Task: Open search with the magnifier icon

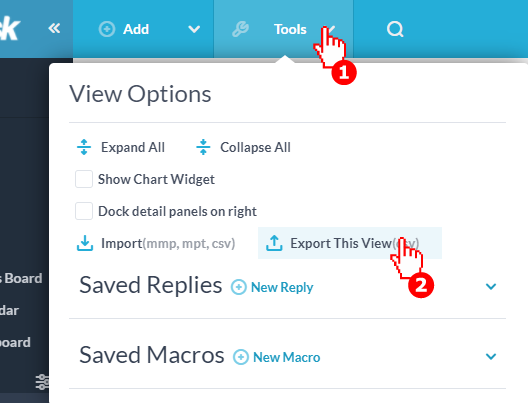Action: 395,29
